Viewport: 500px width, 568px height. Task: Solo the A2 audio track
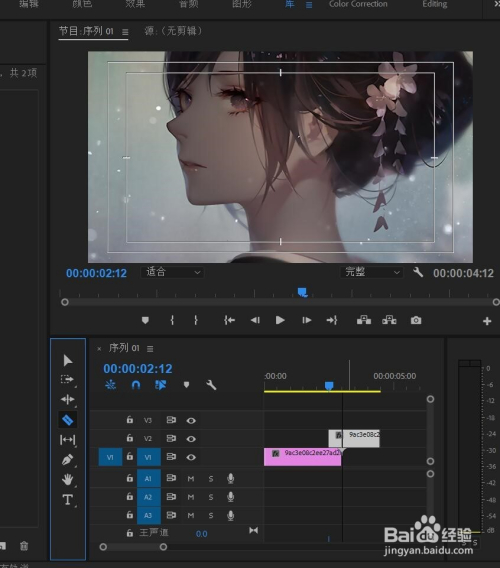[211, 497]
